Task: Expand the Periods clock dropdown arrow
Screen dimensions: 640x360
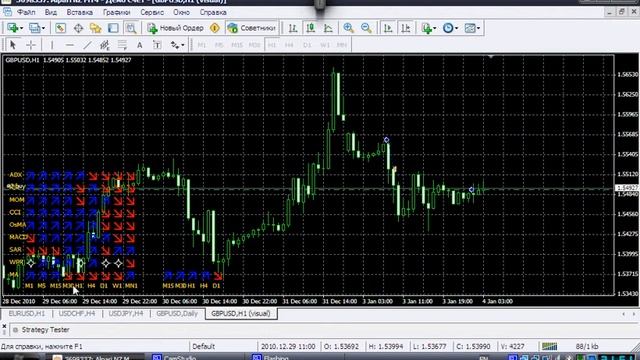Action: 456,28
